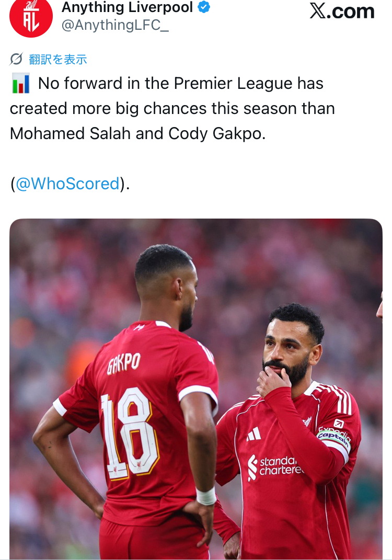Click the GAKPO name on the shirt
392x560 pixels.
coord(124,363)
